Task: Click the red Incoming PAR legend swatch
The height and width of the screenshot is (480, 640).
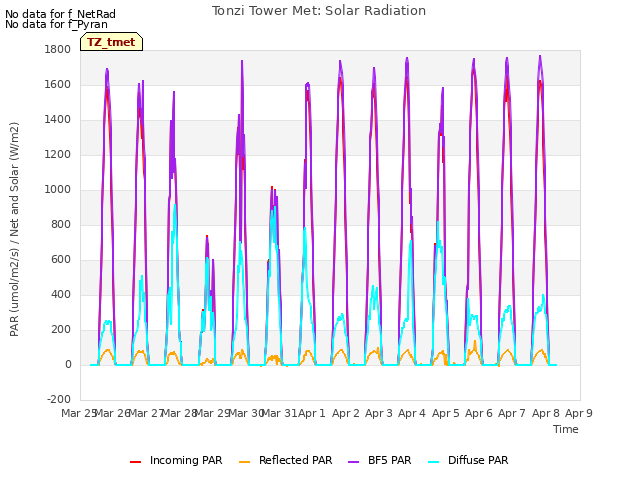Action: click(x=136, y=461)
